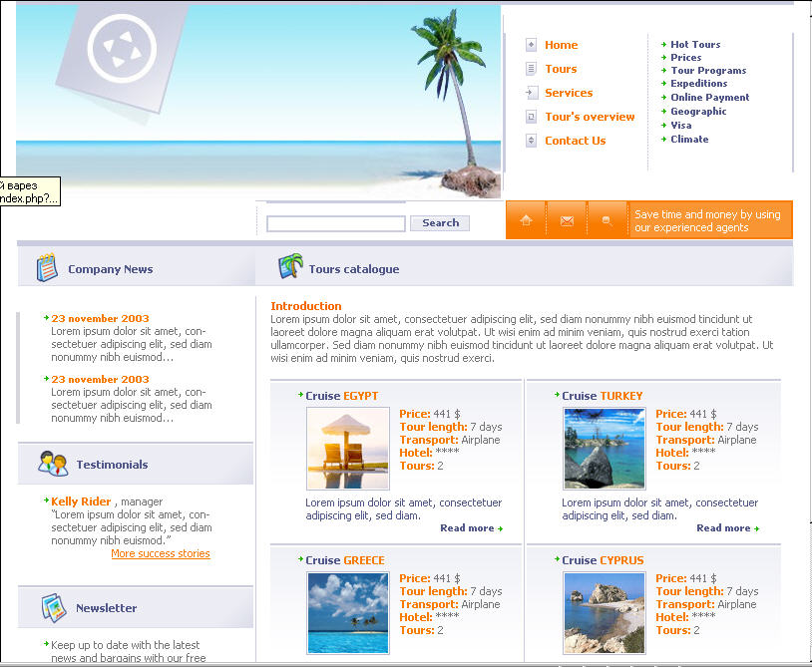Click the first 23 november 2003 news date
The image size is (812, 667).
coord(100,319)
